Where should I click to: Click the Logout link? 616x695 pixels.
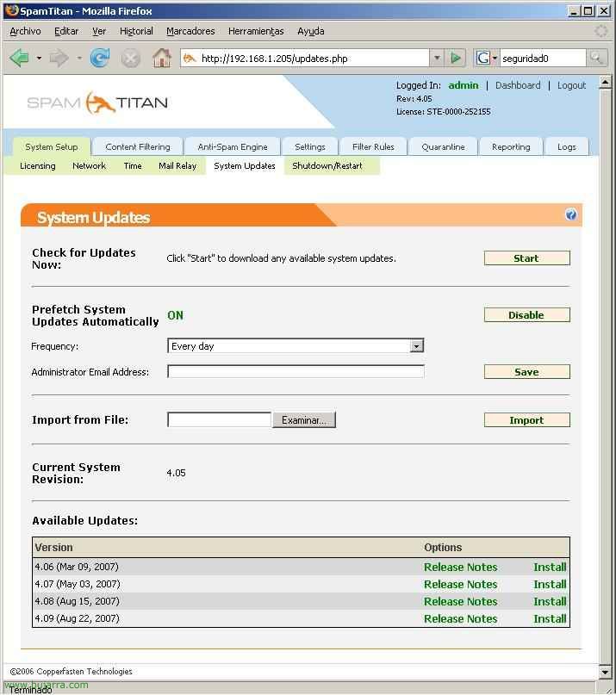pos(571,85)
